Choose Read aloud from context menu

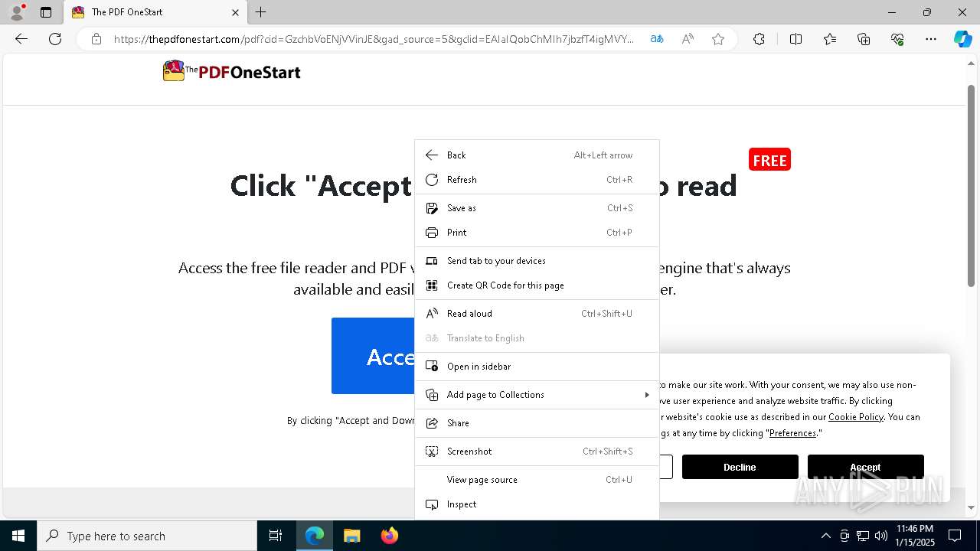tap(537, 314)
